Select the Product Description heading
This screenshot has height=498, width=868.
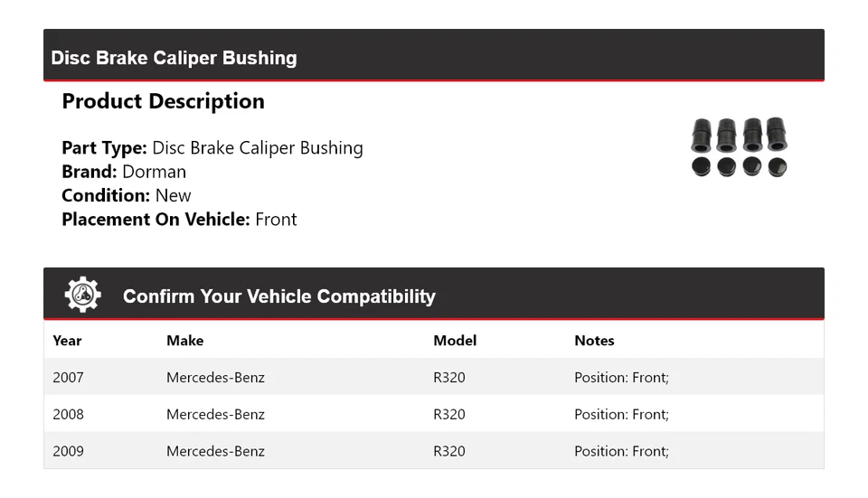[163, 101]
